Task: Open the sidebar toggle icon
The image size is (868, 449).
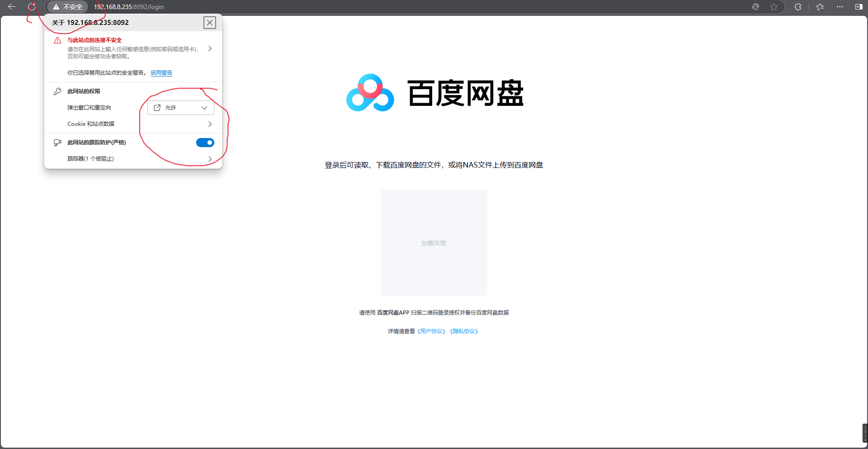Action: tap(858, 7)
